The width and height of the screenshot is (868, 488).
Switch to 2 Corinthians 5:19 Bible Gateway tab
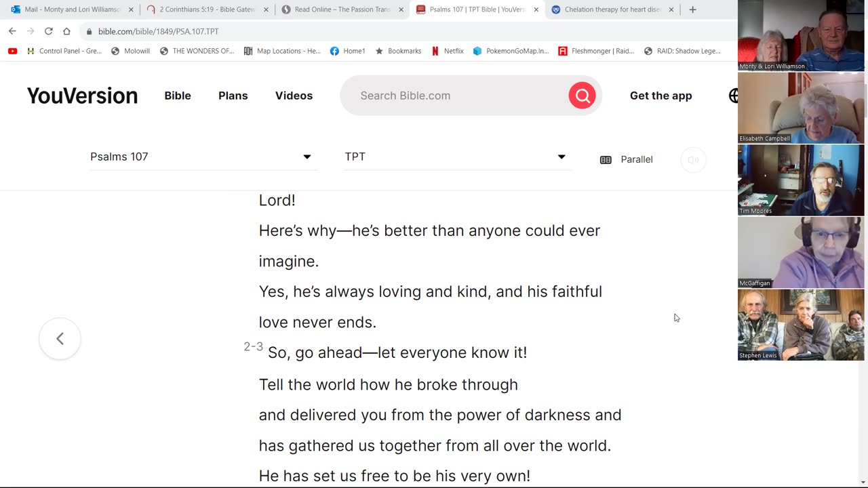click(x=206, y=9)
